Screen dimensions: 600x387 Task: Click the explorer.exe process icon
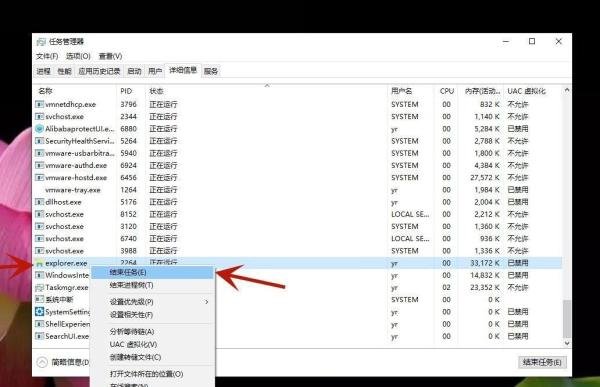click(39, 263)
